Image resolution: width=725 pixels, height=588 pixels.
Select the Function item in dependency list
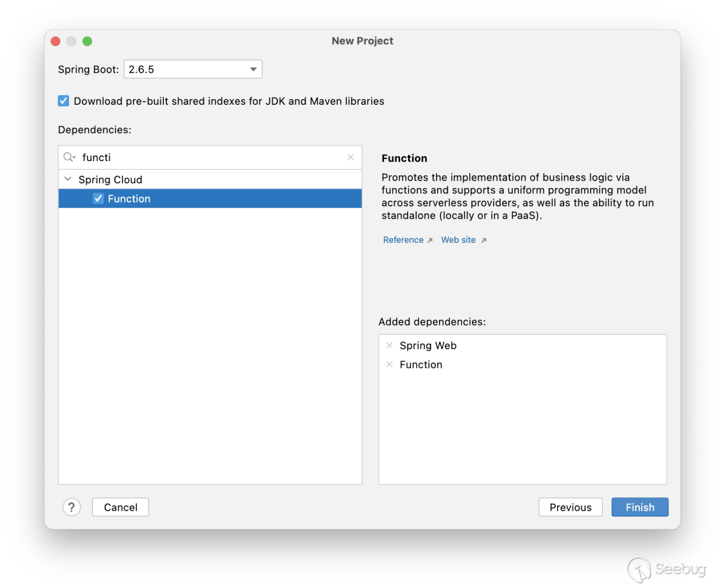(x=129, y=199)
